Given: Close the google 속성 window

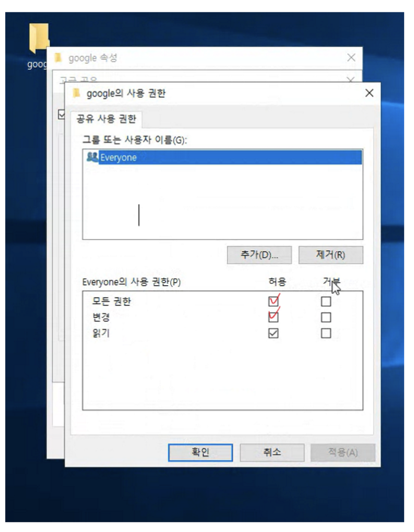Looking at the screenshot, I should [x=351, y=58].
